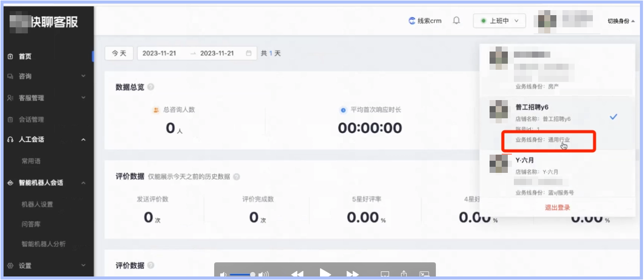Select the account with 业务线身份：房产
644x280 pixels.
[557, 70]
